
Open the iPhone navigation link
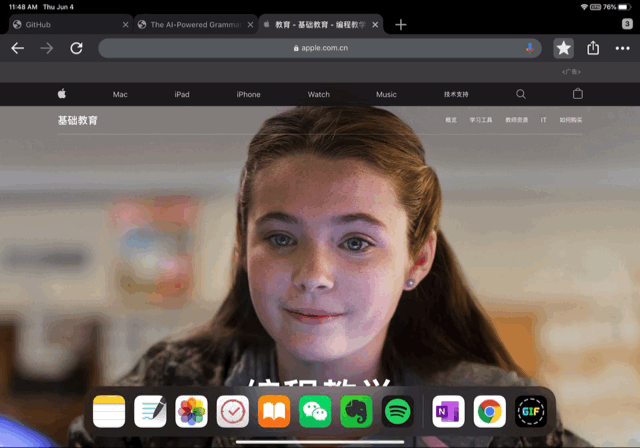click(248, 94)
